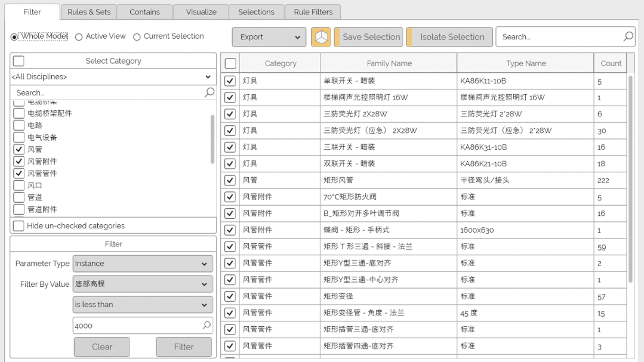
Task: Check the 电路 category checkbox
Action: [x=19, y=125]
